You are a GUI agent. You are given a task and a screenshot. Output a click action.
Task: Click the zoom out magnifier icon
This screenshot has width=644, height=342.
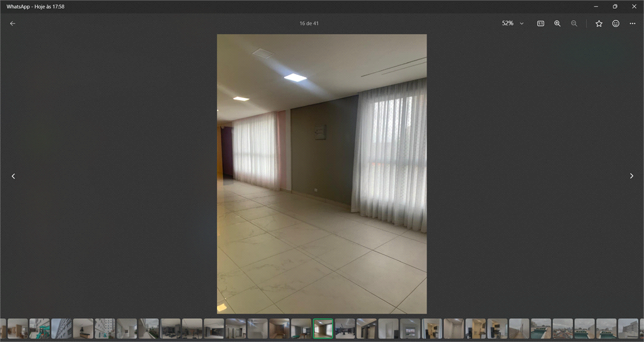[x=574, y=23]
